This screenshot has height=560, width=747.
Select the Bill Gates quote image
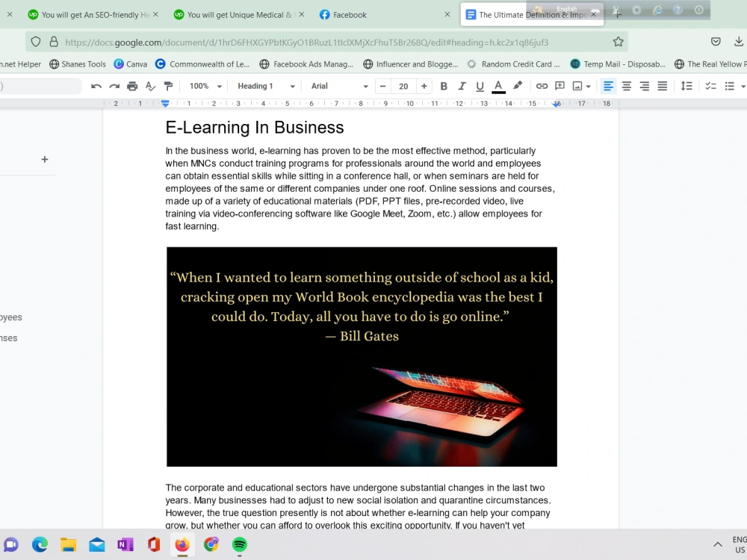pyautogui.click(x=362, y=357)
